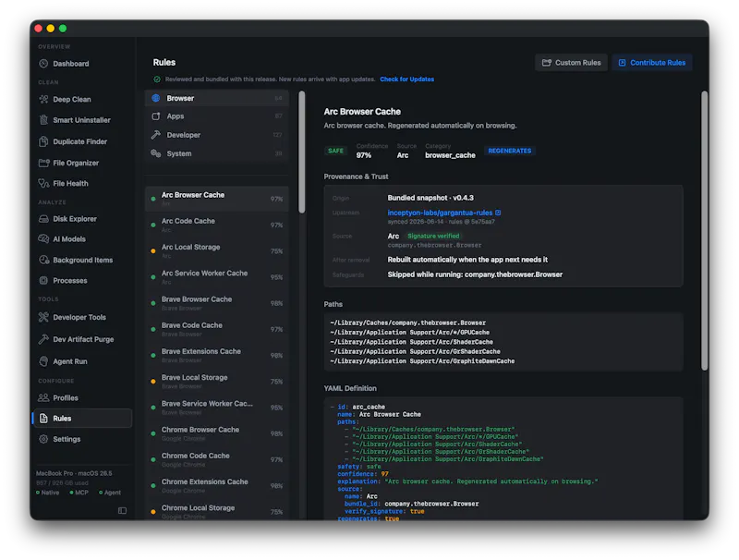Screen dimensions: 739x560
Task: Click the Custom Rules button
Action: tap(571, 63)
